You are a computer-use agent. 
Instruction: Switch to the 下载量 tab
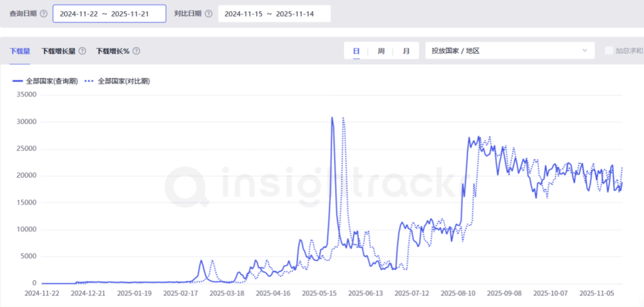20,51
